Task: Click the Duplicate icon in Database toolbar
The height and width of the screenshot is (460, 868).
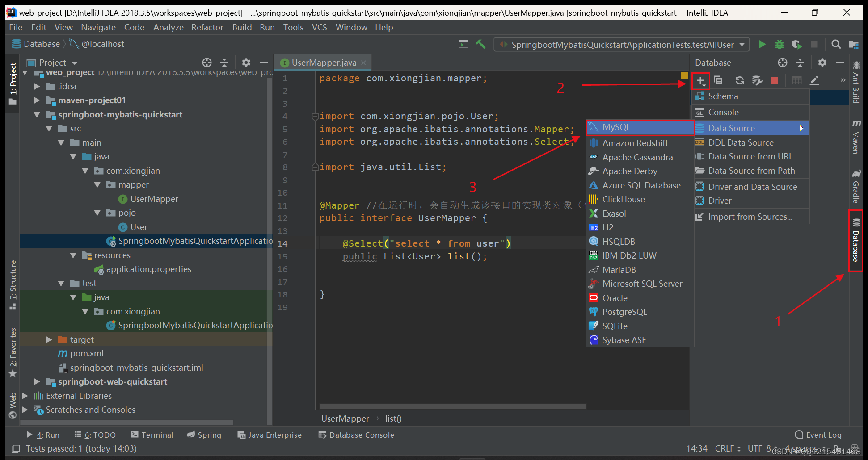Action: 718,80
